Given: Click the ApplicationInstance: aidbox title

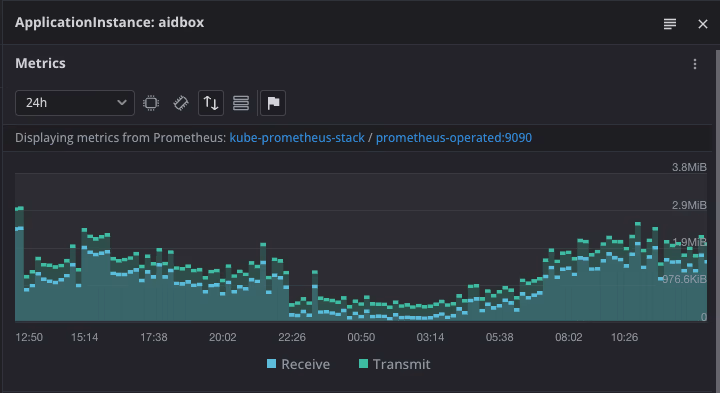Looking at the screenshot, I should (x=110, y=22).
